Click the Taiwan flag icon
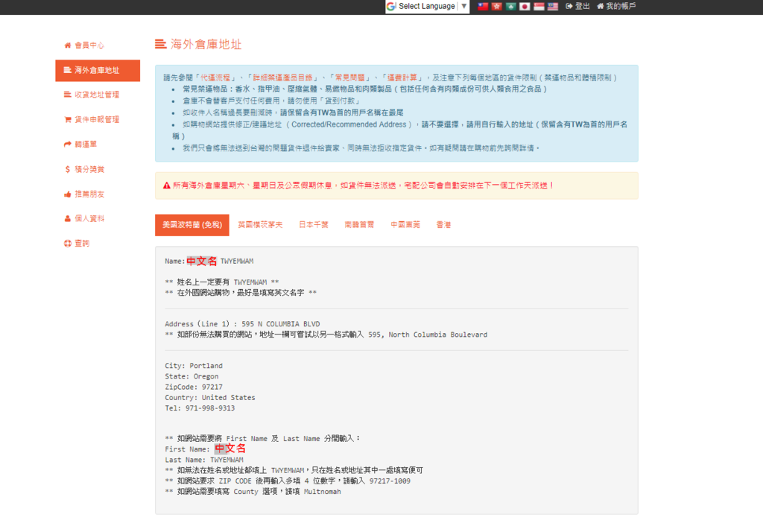The height and width of the screenshot is (532, 763). tap(483, 7)
